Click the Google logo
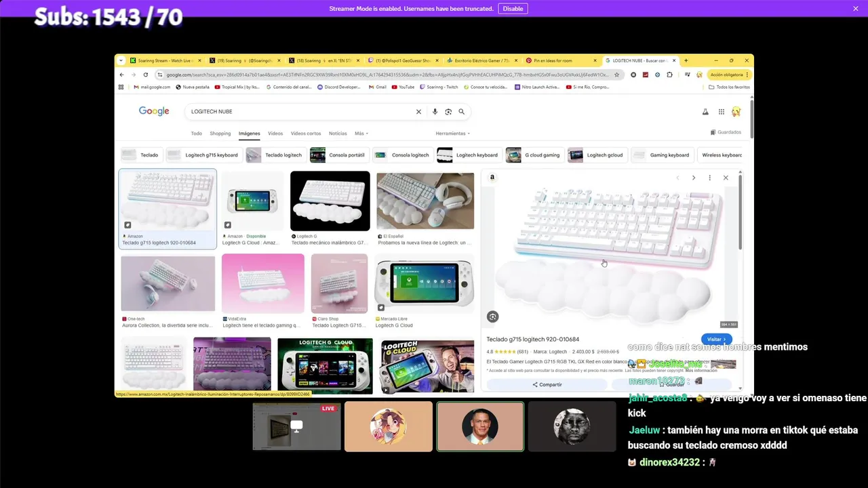 pos(154,111)
